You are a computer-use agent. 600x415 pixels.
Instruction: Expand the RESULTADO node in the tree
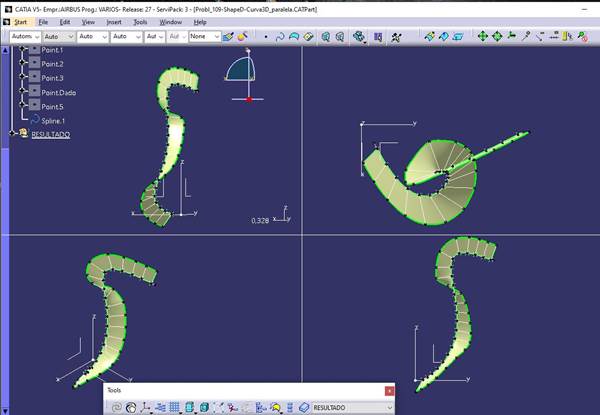(11, 134)
